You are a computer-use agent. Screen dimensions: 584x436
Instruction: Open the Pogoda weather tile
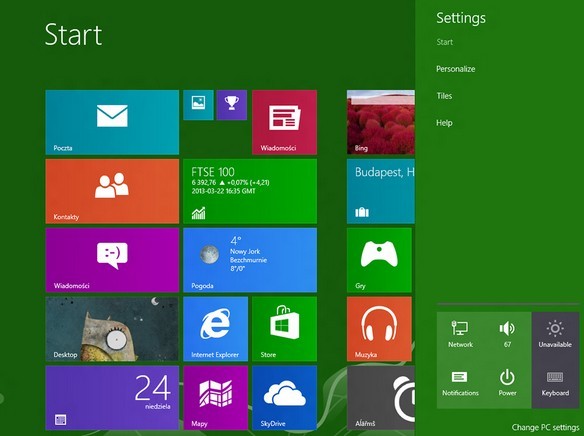point(250,260)
